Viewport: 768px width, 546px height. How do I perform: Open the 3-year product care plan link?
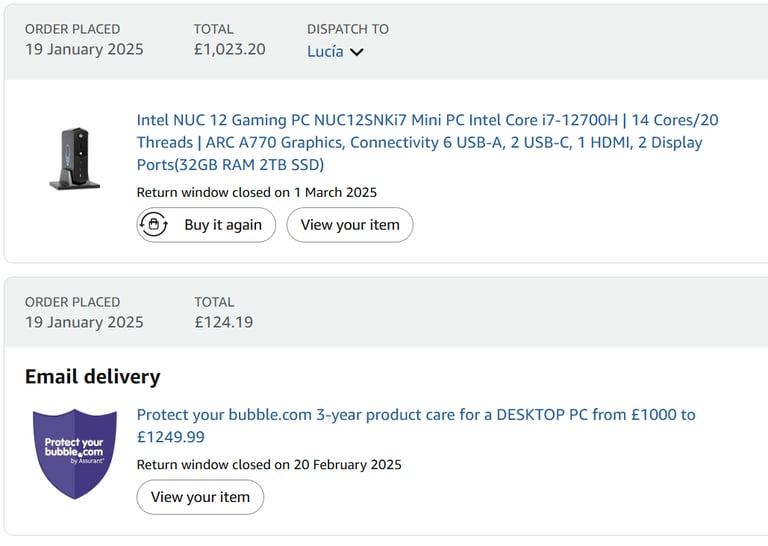coord(416,426)
